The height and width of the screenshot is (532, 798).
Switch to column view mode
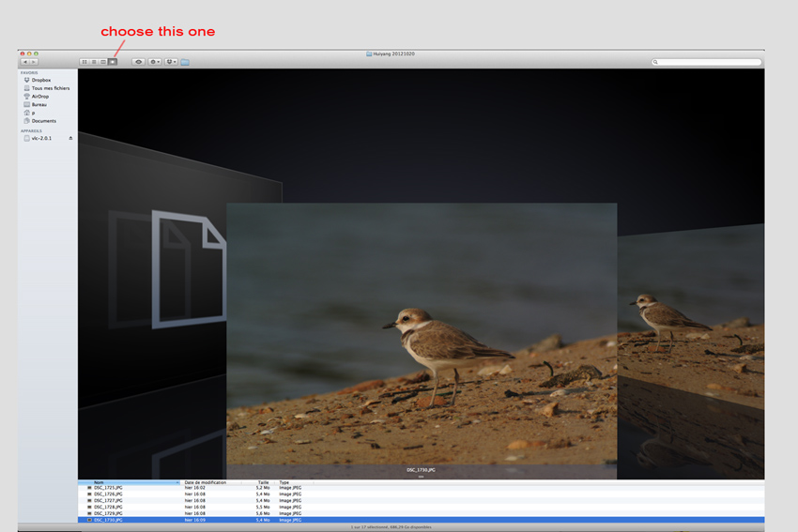(103, 62)
